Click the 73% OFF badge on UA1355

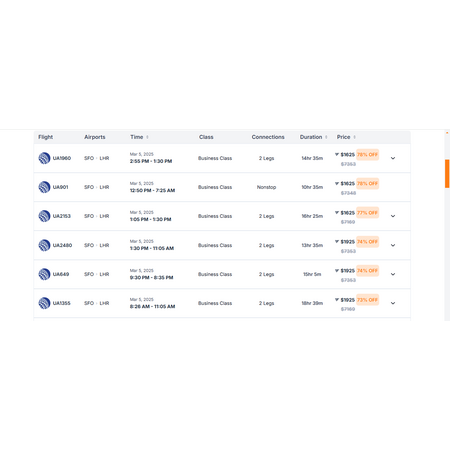367,300
